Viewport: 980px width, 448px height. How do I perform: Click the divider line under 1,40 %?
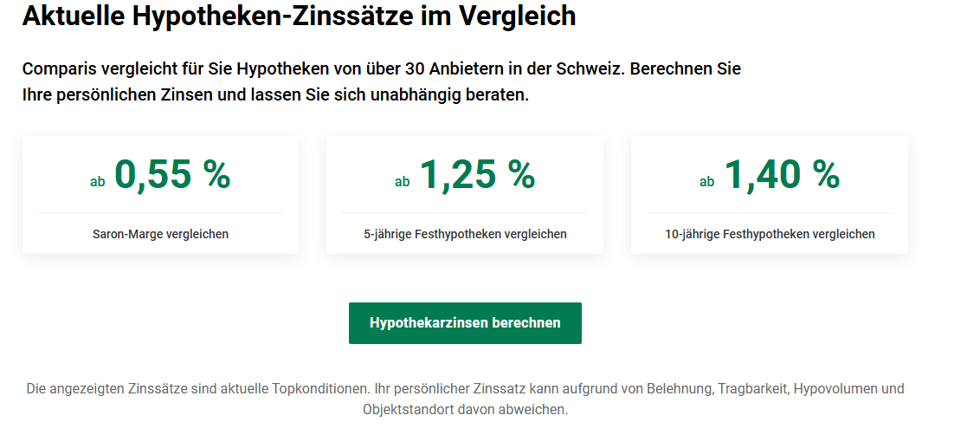click(x=770, y=212)
